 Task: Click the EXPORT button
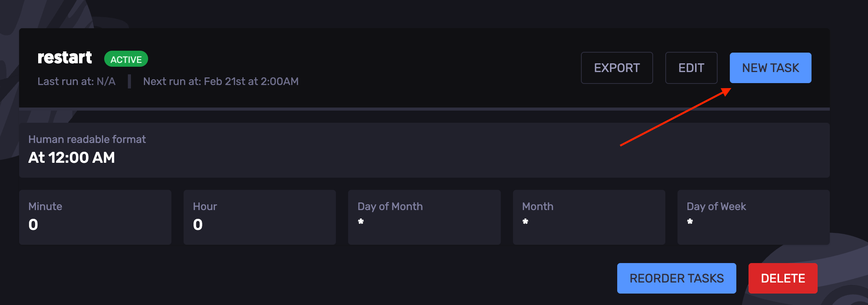(x=616, y=68)
